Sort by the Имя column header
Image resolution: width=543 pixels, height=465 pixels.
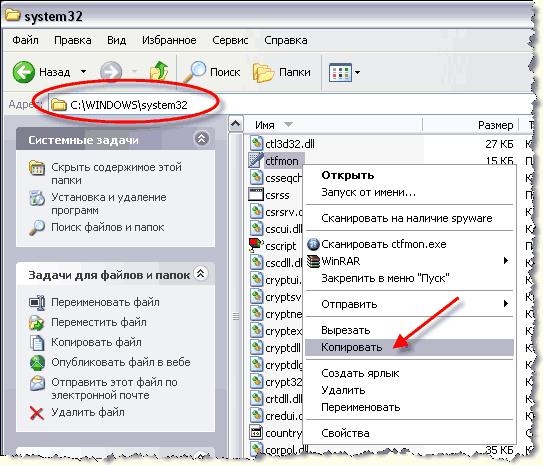pos(265,125)
